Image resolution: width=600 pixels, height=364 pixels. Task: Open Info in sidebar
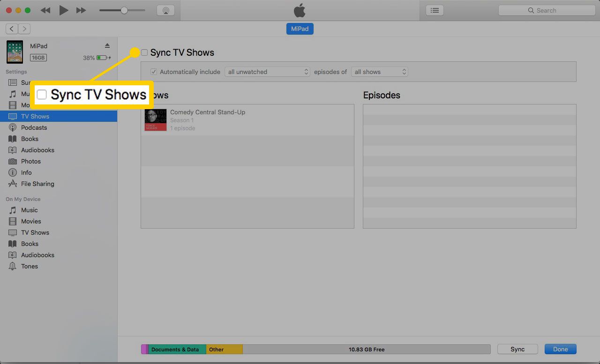coord(59,172)
